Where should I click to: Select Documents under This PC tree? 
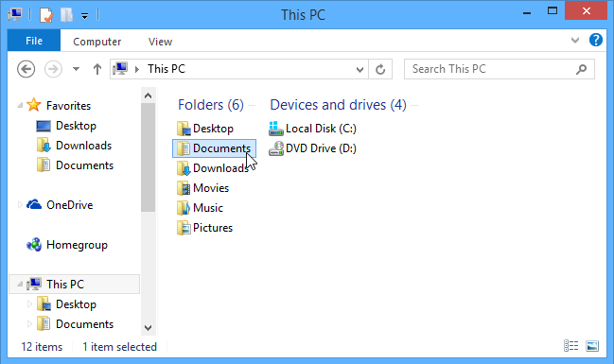click(84, 324)
